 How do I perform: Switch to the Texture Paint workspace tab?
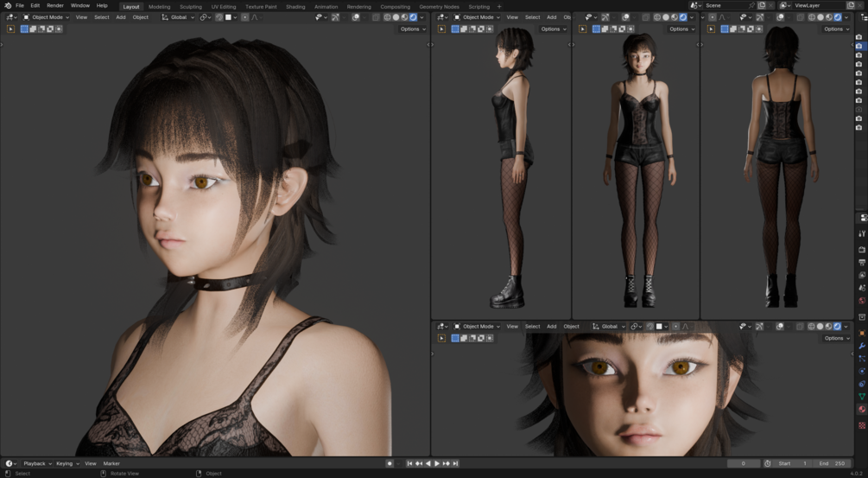tap(261, 7)
